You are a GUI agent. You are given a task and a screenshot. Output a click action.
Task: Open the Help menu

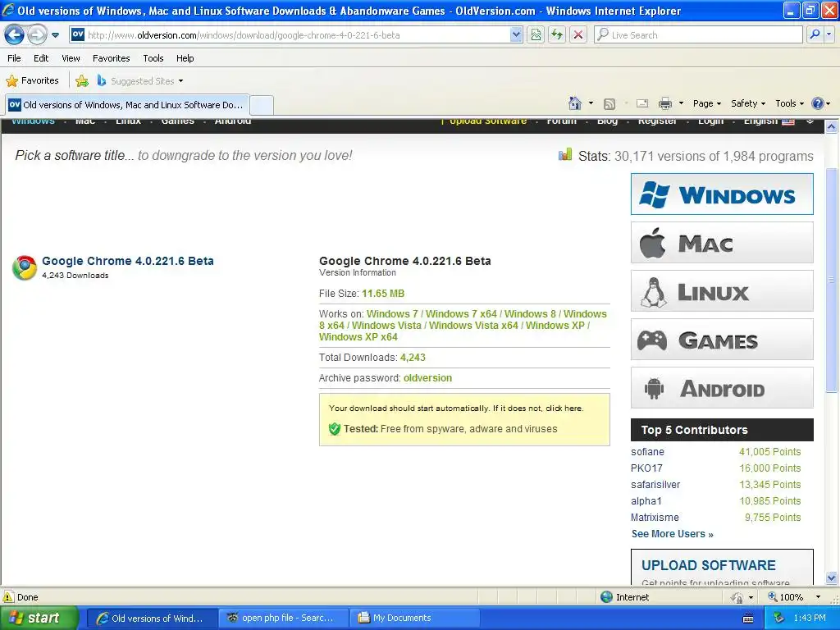[x=185, y=58]
